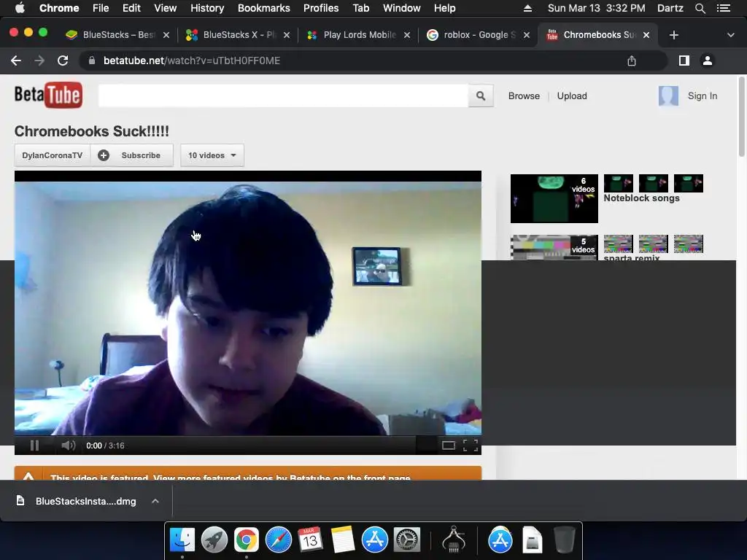The height and width of the screenshot is (560, 747).
Task: Click the BetaTube logo
Action: point(48,96)
